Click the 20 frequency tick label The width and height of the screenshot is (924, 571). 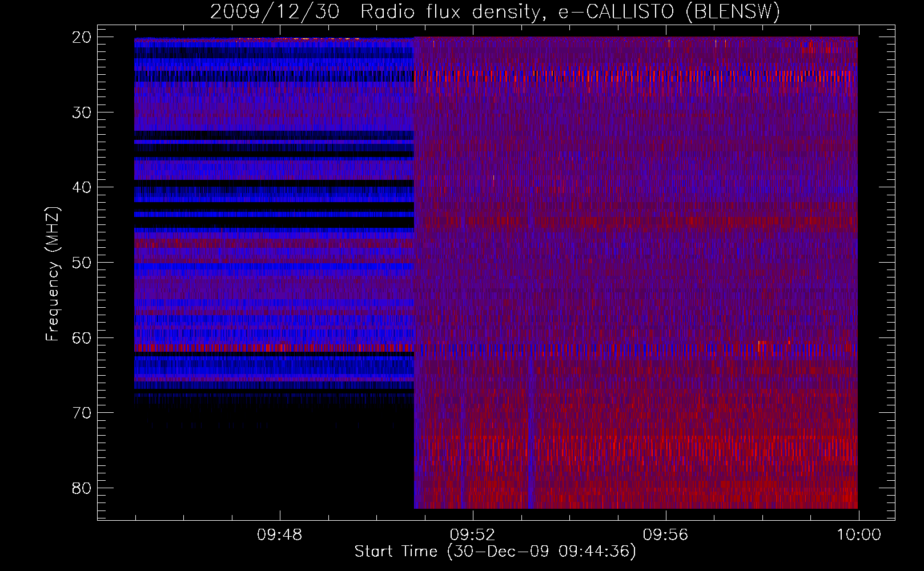click(x=82, y=37)
